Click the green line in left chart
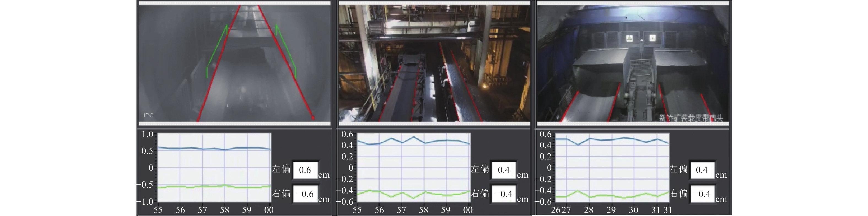Screen dimensions: 868x216 [202, 186]
